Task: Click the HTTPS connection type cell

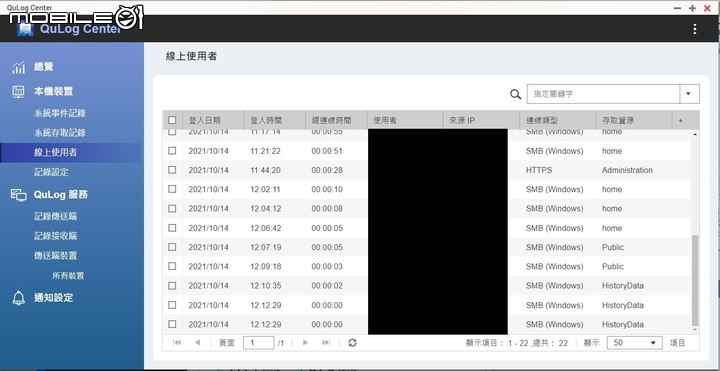Action: coord(539,170)
